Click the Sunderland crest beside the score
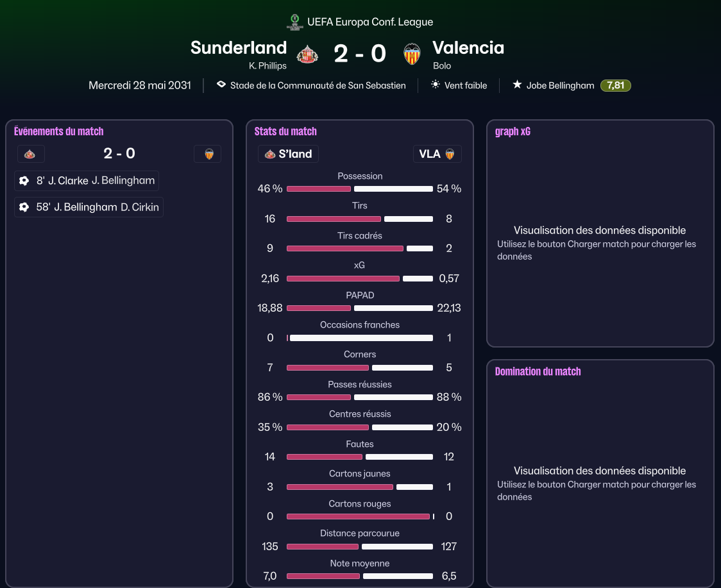This screenshot has width=721, height=588. [307, 55]
